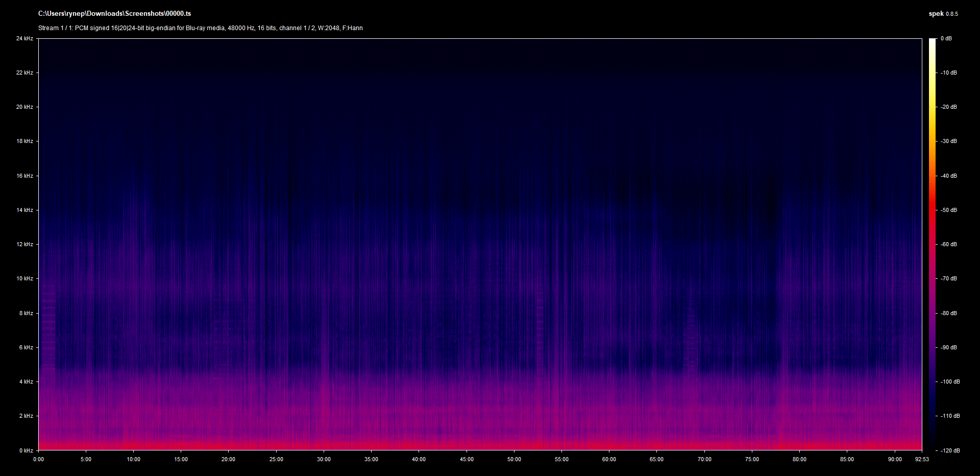Click the 0 dB label on color scale

point(946,38)
